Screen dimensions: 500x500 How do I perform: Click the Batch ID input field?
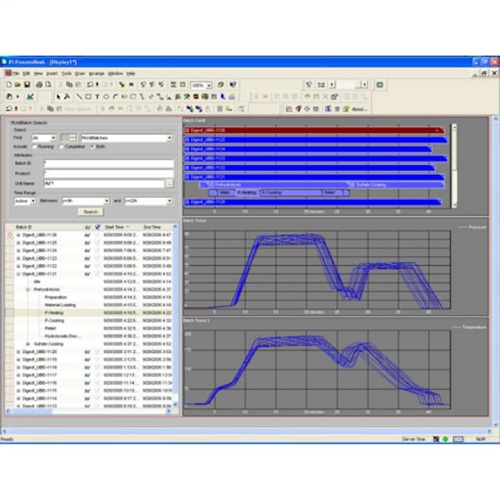click(109, 163)
